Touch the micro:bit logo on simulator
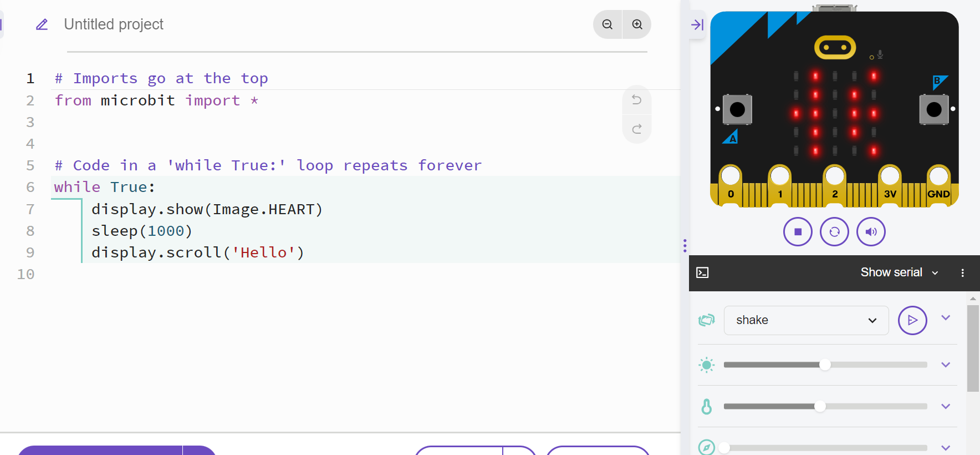980x455 pixels. 835,48
